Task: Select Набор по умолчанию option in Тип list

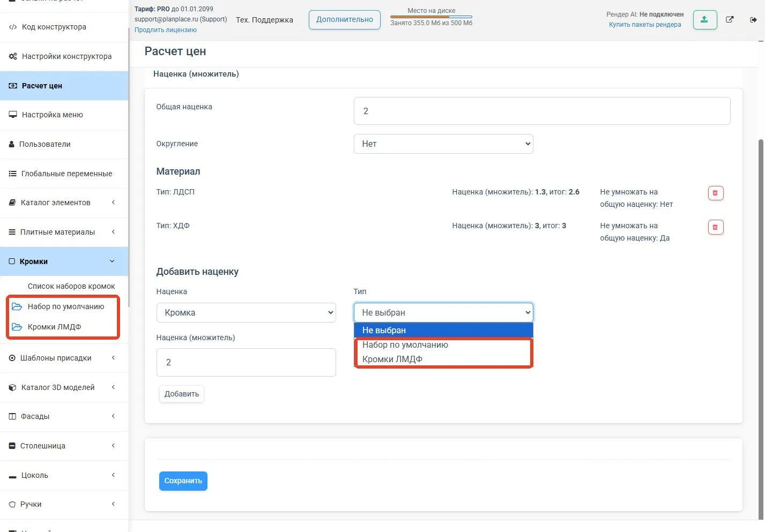Action: click(443, 344)
